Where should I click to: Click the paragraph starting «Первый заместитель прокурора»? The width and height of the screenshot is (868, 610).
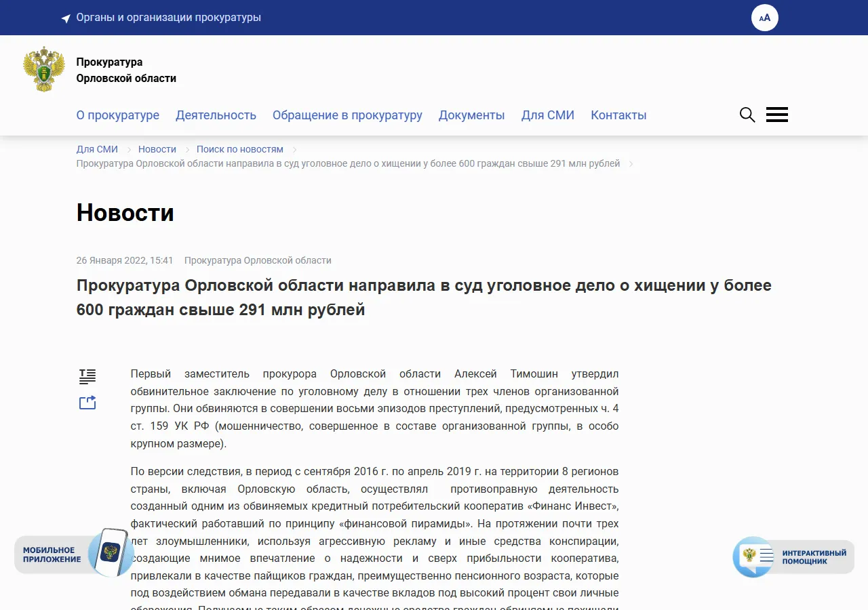(x=375, y=409)
